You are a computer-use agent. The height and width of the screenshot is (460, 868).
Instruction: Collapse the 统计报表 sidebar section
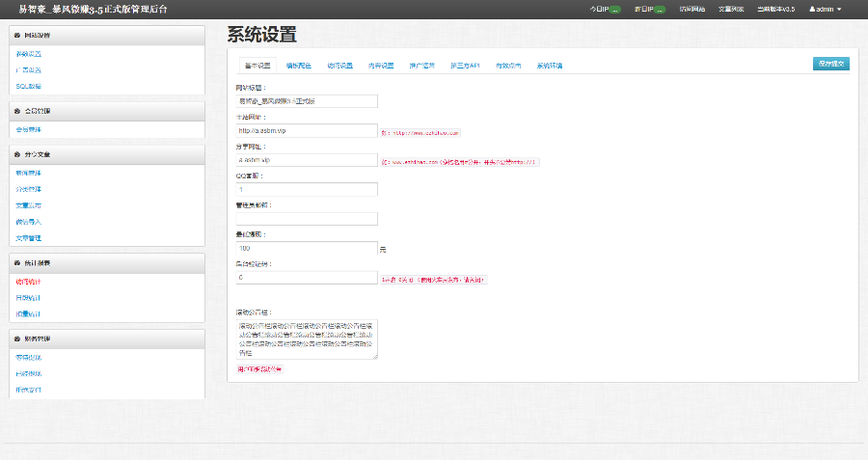coord(107,262)
